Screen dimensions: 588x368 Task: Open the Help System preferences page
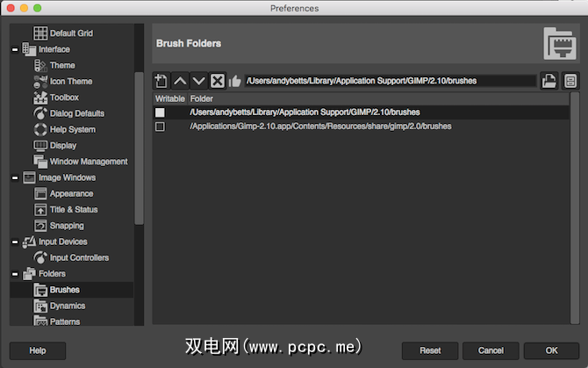click(73, 130)
